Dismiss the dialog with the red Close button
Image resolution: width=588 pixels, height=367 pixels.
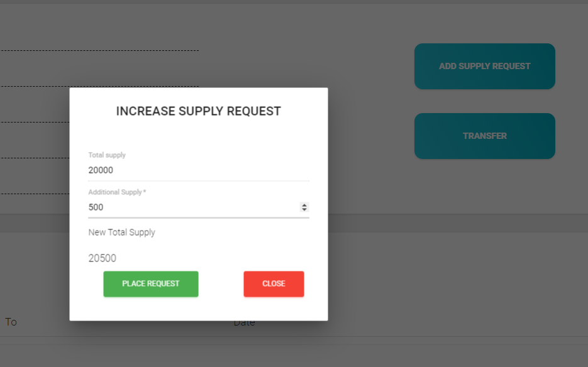(274, 284)
